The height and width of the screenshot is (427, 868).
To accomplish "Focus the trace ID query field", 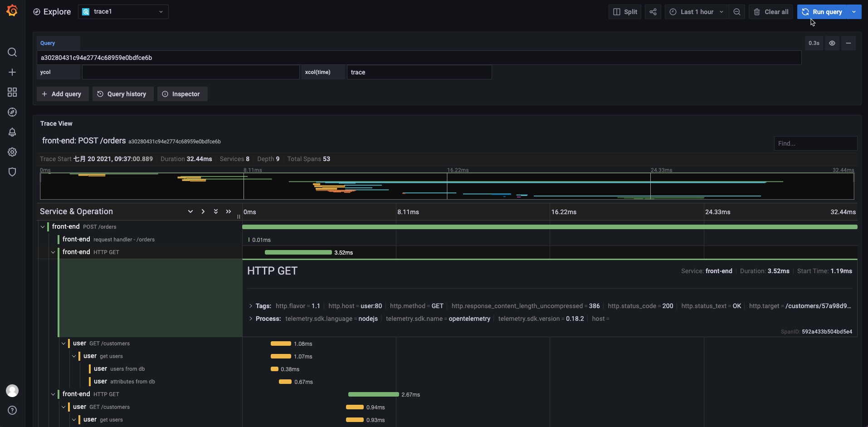I will point(419,58).
